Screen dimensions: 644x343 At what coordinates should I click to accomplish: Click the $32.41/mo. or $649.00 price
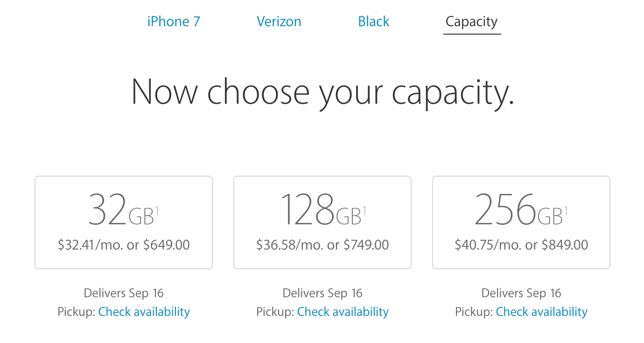coord(124,245)
